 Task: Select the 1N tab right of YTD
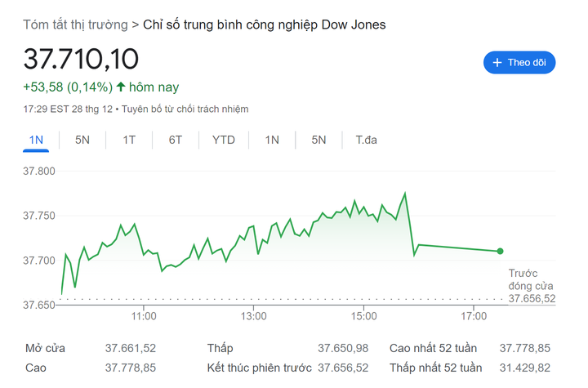pyautogui.click(x=272, y=140)
